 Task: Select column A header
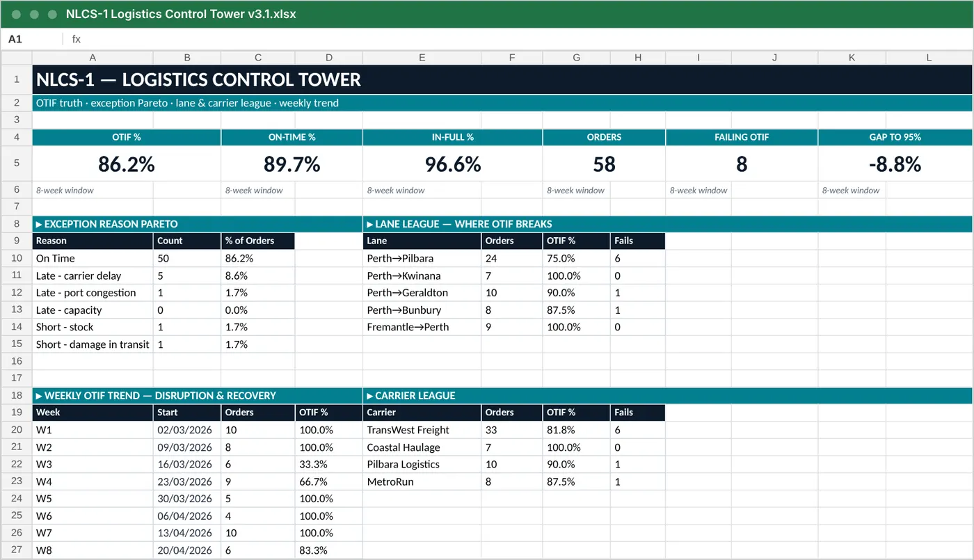click(x=93, y=58)
